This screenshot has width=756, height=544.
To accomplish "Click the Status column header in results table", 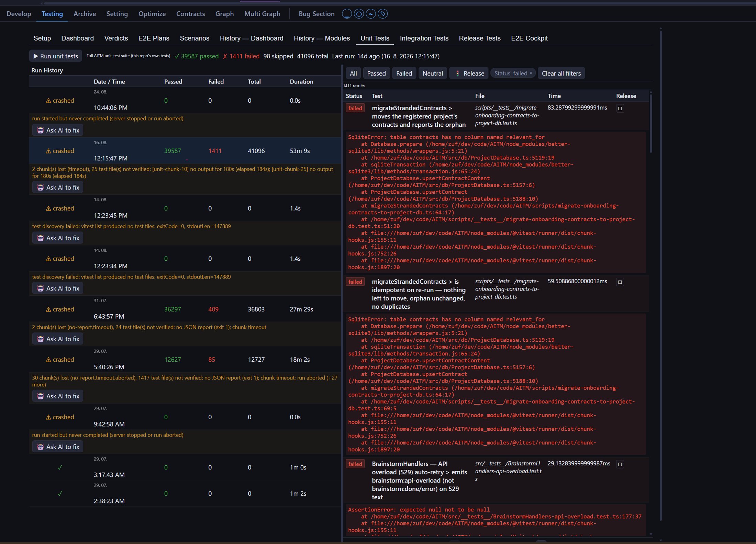I will click(x=354, y=96).
